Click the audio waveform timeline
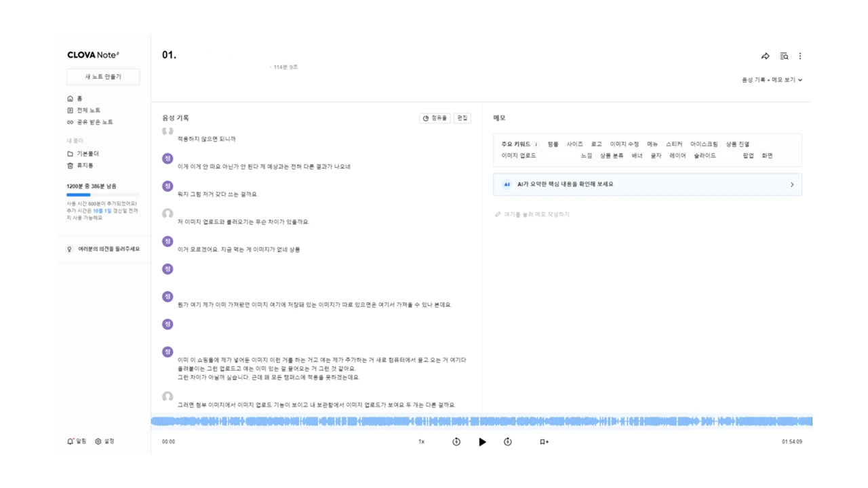868x488 pixels. [x=481, y=421]
